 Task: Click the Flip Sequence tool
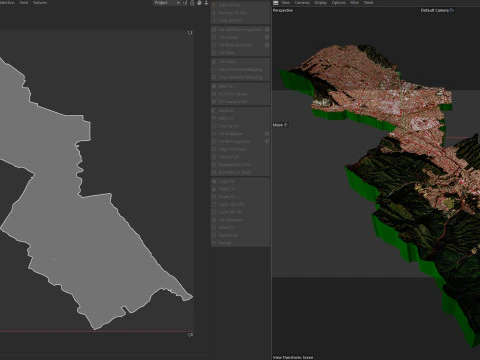[240, 220]
